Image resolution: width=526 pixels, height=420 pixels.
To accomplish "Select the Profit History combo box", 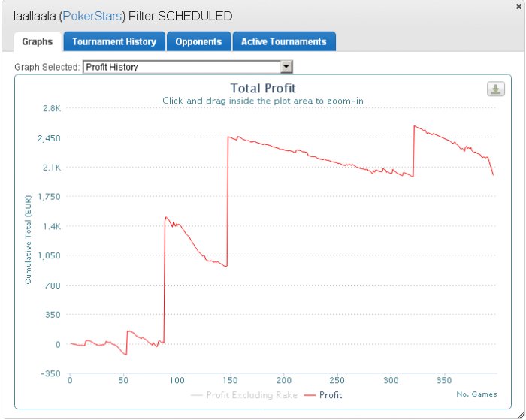I will (188, 67).
